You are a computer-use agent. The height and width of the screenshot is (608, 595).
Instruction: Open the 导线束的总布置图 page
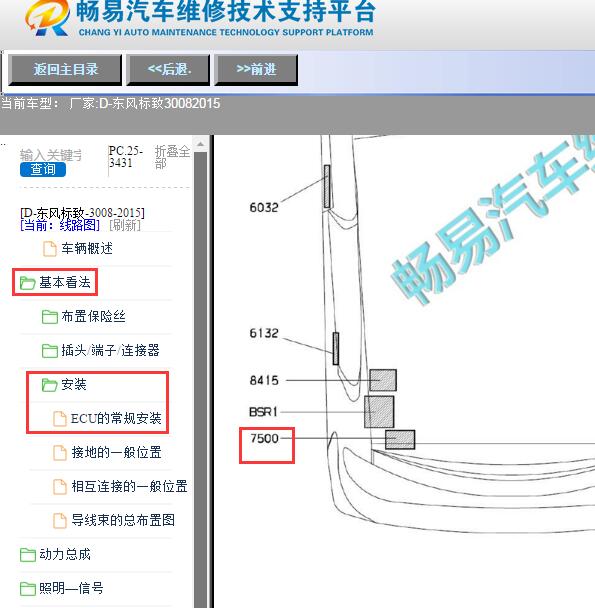(123, 520)
